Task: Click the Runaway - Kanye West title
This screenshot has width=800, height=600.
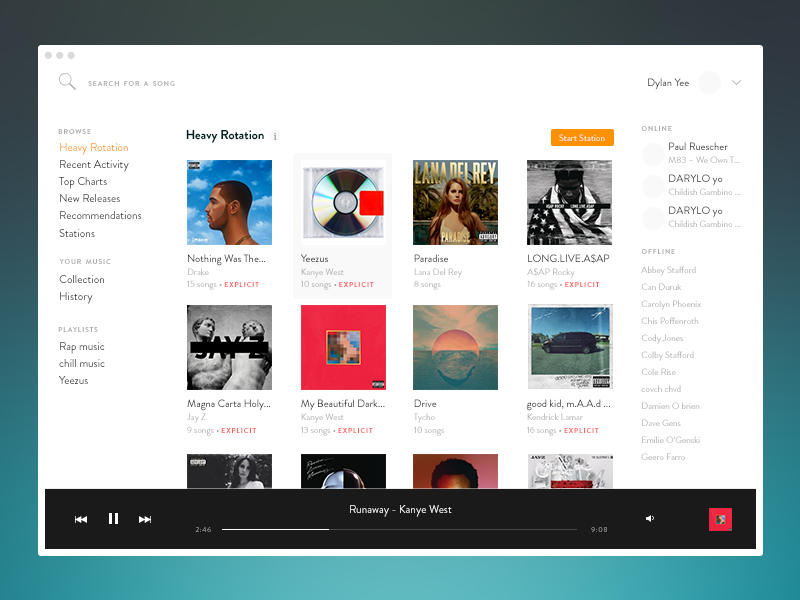Action: (400, 510)
